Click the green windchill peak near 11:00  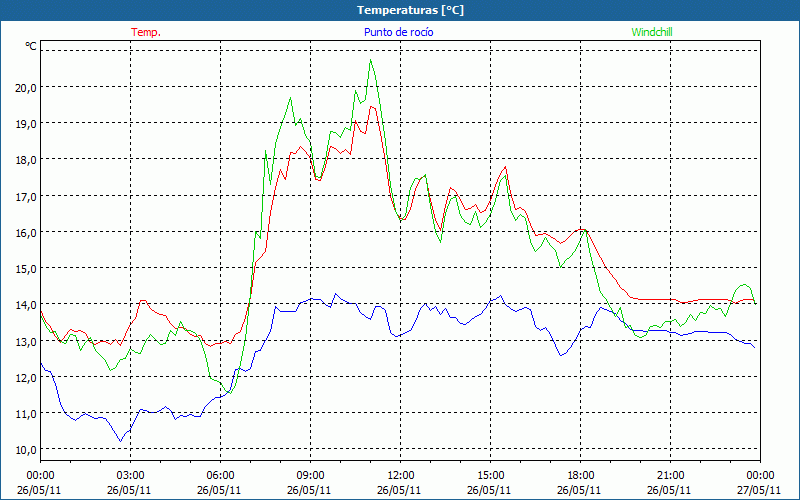pyautogui.click(x=370, y=60)
